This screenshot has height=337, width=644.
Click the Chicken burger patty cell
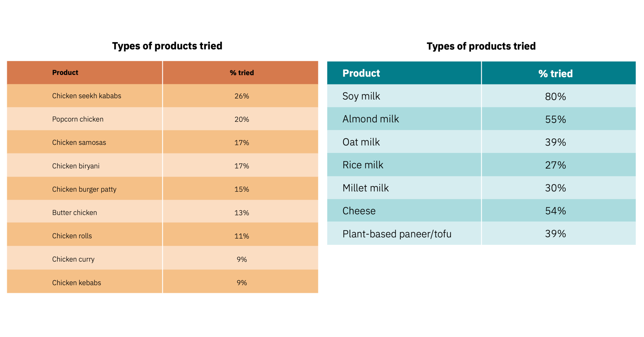pyautogui.click(x=84, y=189)
